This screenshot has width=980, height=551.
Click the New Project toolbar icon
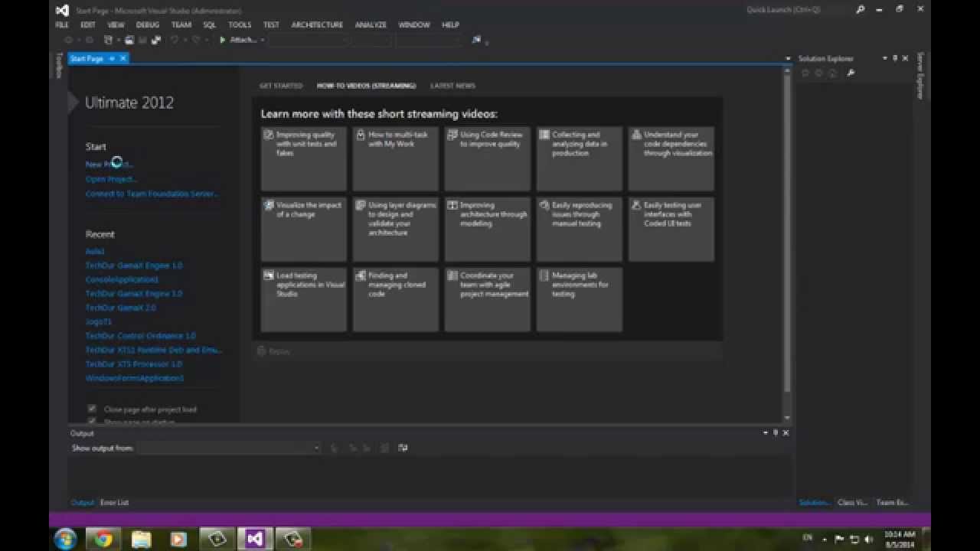[108, 40]
